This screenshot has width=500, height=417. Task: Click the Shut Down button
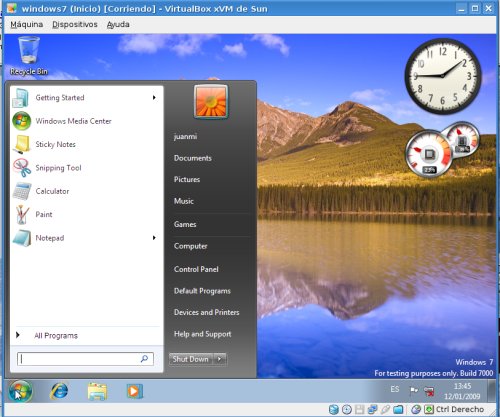pos(191,359)
